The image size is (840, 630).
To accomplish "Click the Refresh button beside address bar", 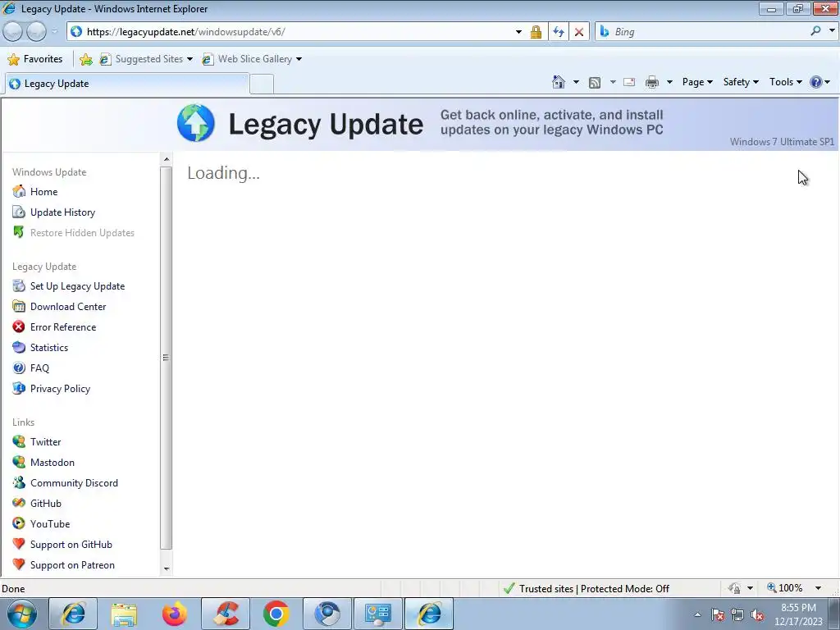I will (x=559, y=32).
